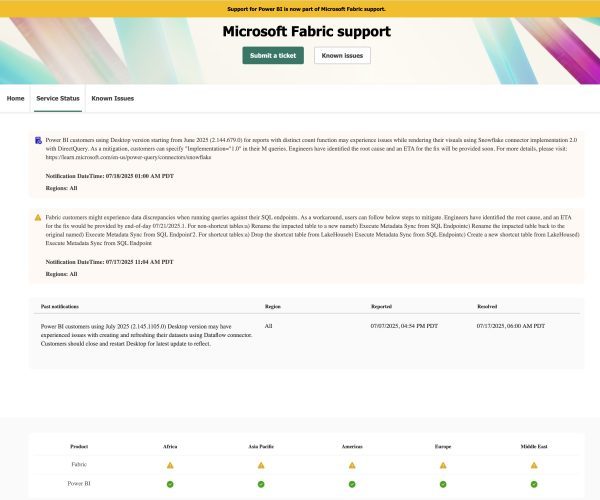600x500 pixels.
Task: Click Power BI green check under Americas
Action: coord(352,484)
